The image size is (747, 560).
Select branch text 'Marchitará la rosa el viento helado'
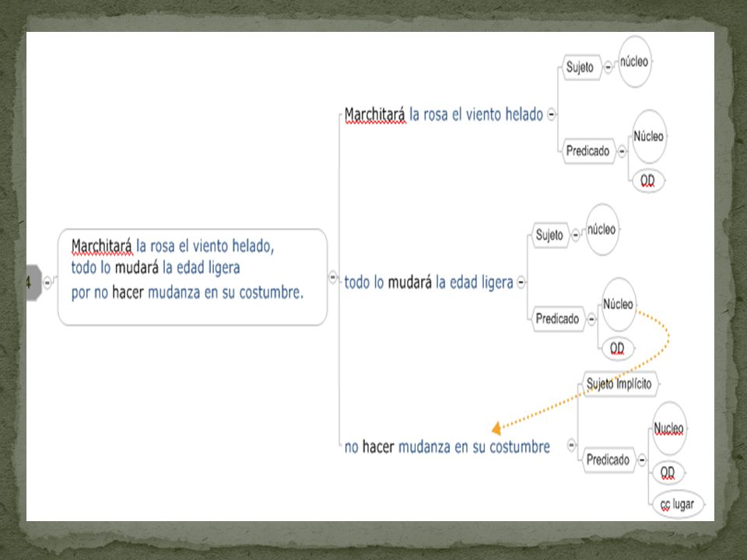coord(444,115)
